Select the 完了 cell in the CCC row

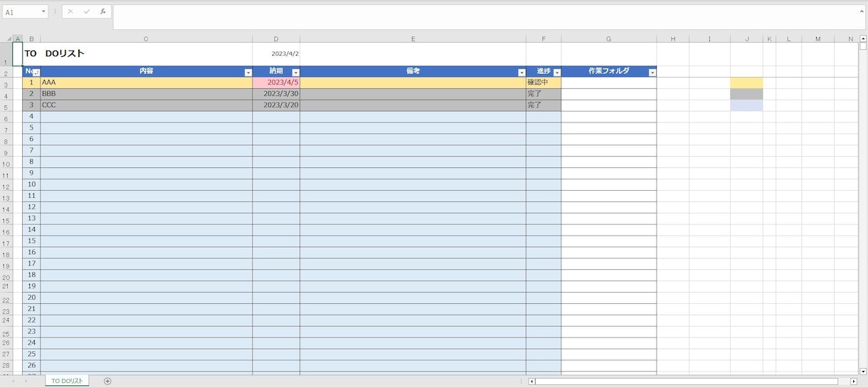coord(544,105)
